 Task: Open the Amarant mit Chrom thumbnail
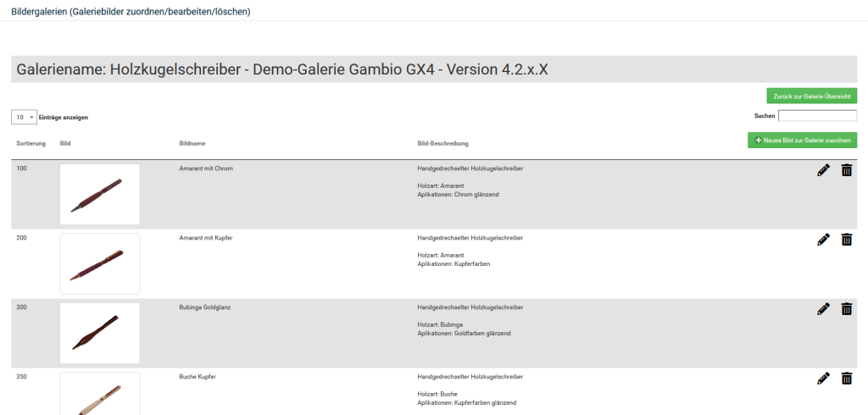[100, 195]
